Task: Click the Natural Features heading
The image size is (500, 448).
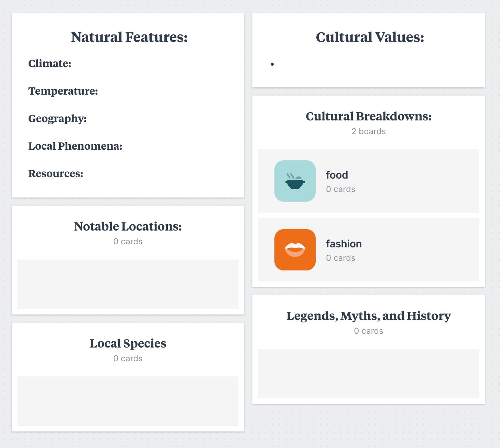Action: pos(129,37)
